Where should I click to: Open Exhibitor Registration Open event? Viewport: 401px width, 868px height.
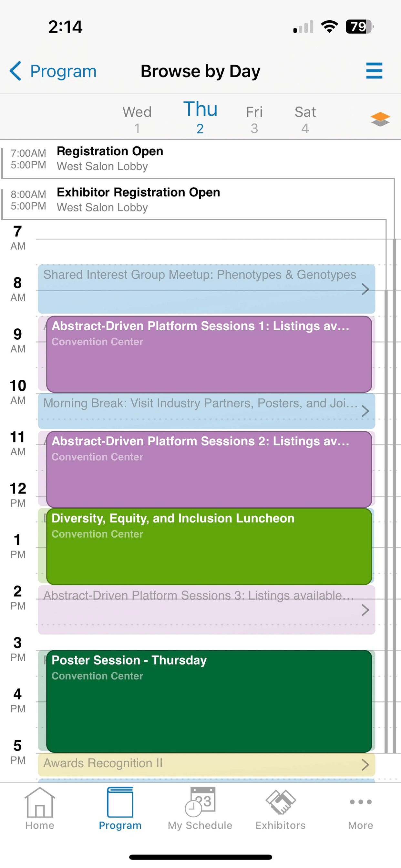194,200
